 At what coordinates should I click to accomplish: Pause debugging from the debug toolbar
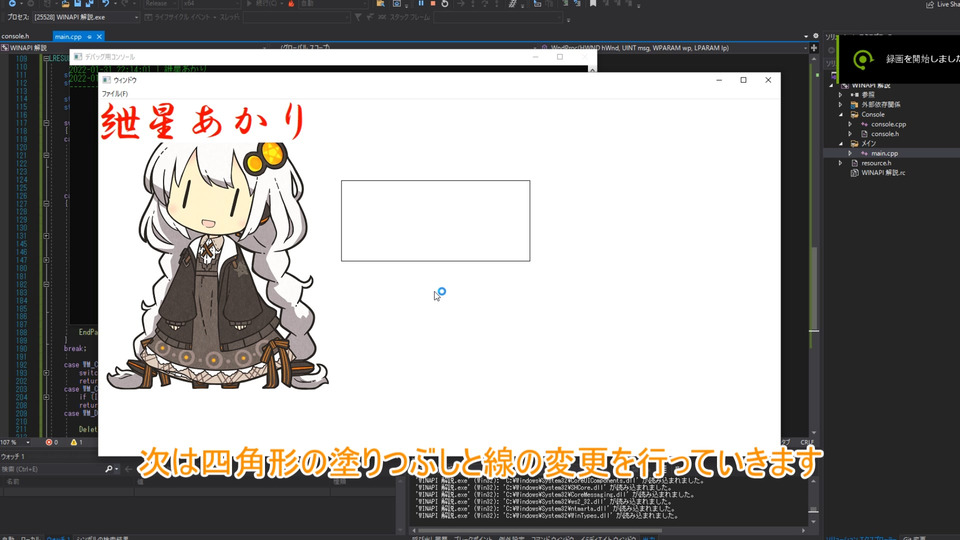point(421,3)
